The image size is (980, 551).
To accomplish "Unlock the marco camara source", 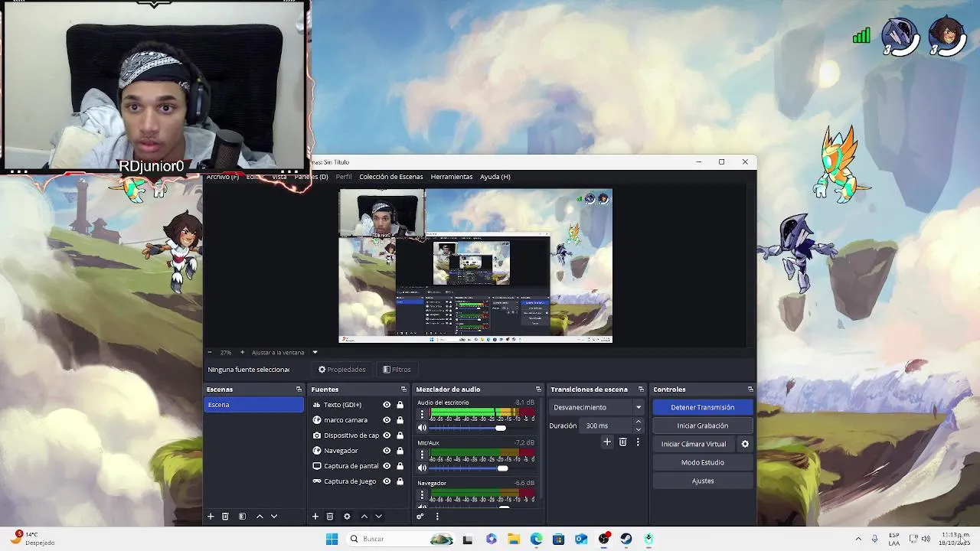I will coord(400,420).
